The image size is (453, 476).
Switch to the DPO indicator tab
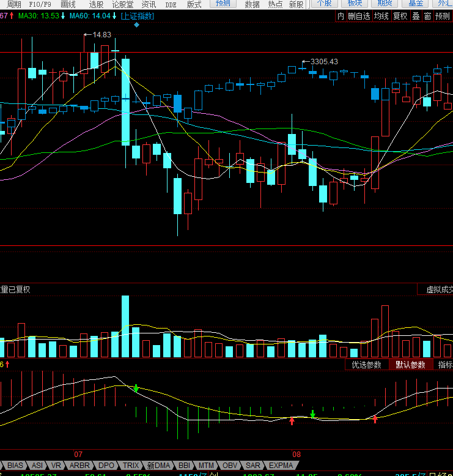pyautogui.click(x=106, y=465)
